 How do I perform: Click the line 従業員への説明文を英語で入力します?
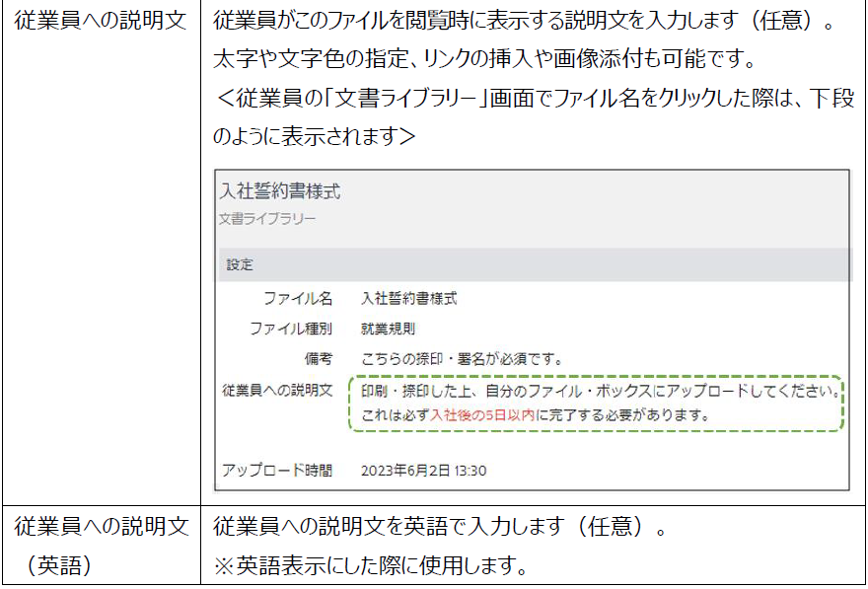(x=439, y=528)
